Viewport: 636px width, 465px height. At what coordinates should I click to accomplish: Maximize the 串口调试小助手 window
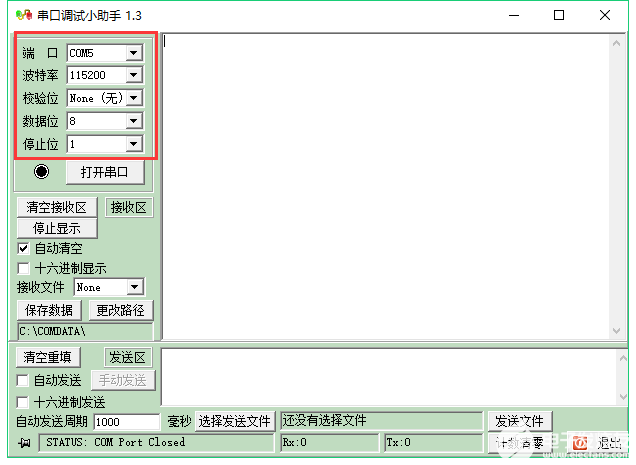tap(559, 15)
